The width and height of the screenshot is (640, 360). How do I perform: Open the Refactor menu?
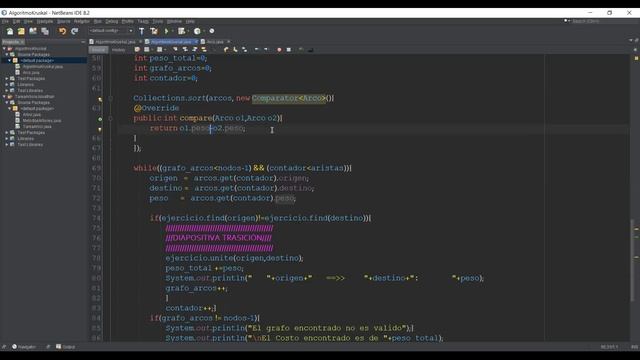tap(82, 21)
